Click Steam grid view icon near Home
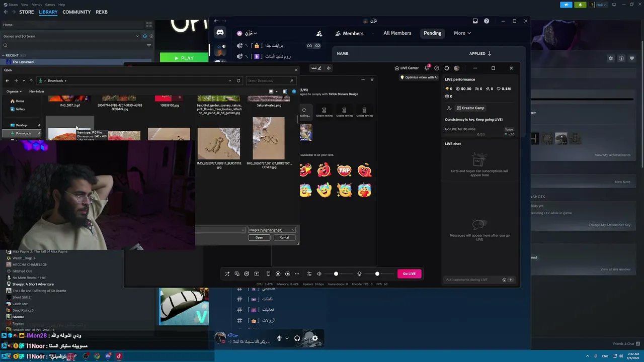This screenshot has width=644, height=362. tap(148, 24)
